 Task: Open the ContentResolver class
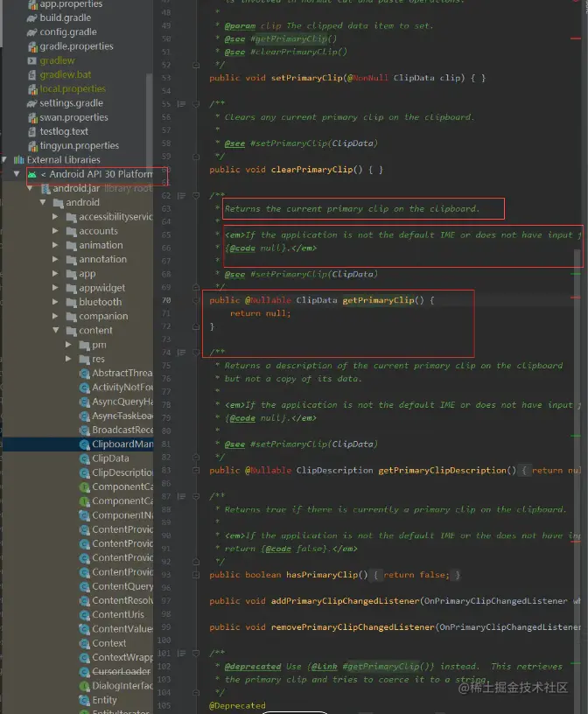(x=122, y=600)
